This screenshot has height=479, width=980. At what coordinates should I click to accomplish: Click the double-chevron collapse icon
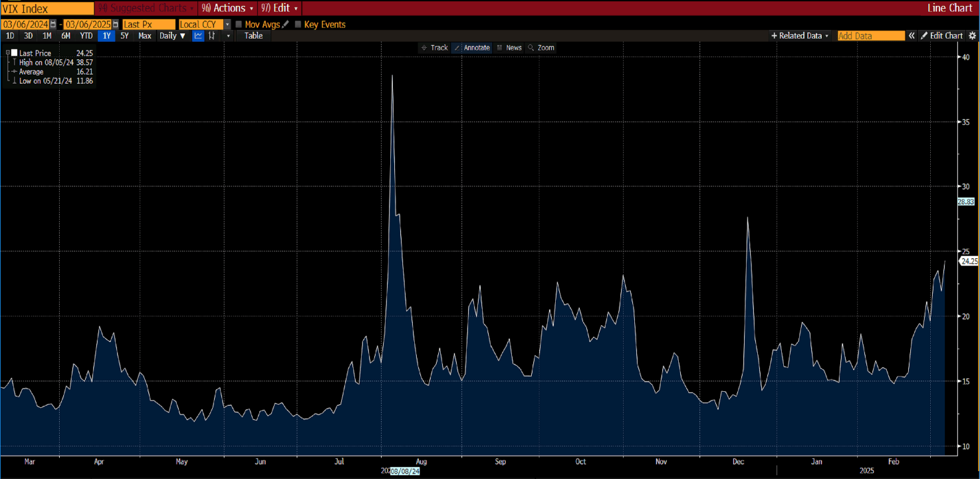click(x=912, y=36)
